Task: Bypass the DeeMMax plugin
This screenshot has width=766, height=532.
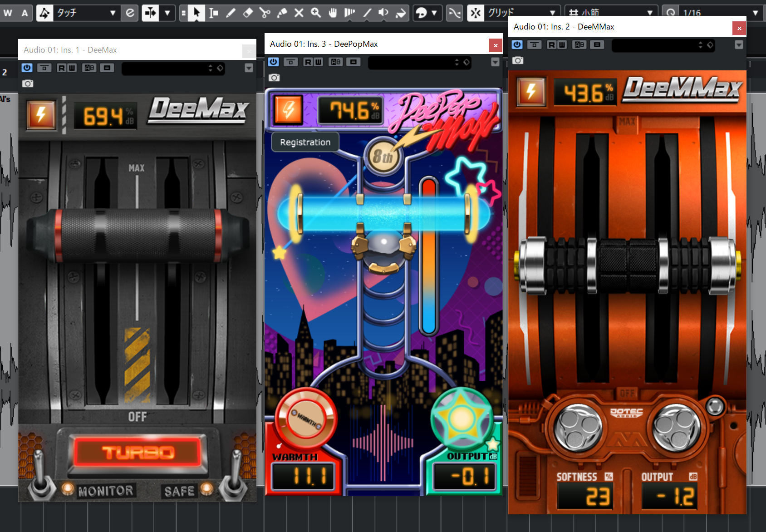Action: click(x=534, y=44)
